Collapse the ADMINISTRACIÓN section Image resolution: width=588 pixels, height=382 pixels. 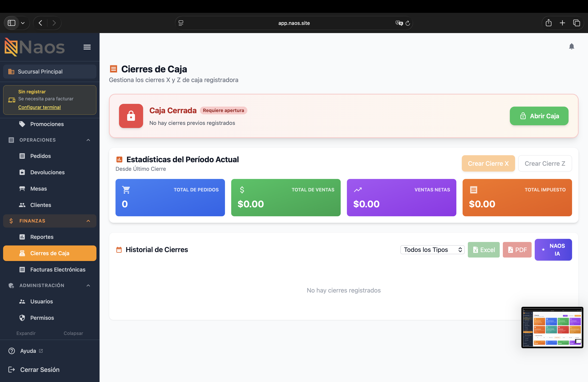[88, 285]
